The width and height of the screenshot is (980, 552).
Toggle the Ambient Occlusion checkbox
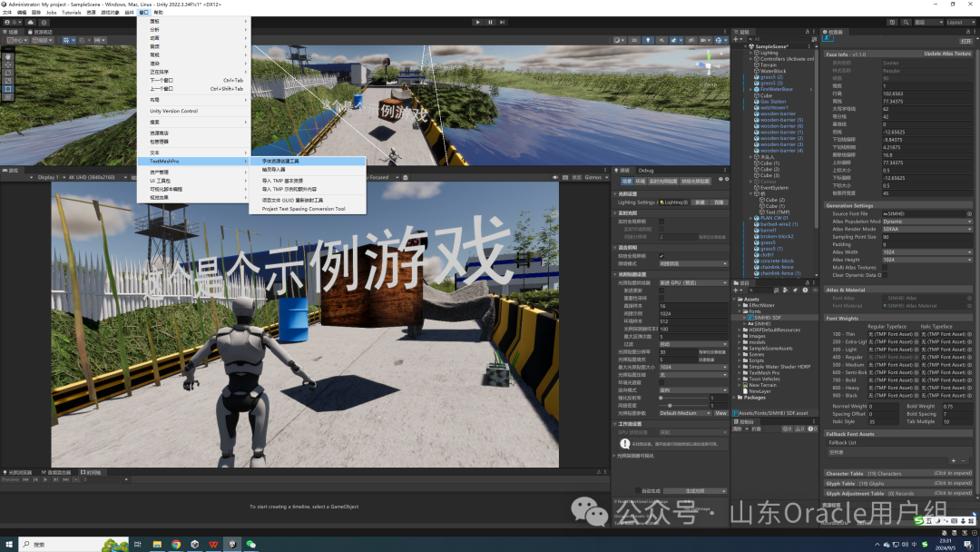tap(661, 382)
